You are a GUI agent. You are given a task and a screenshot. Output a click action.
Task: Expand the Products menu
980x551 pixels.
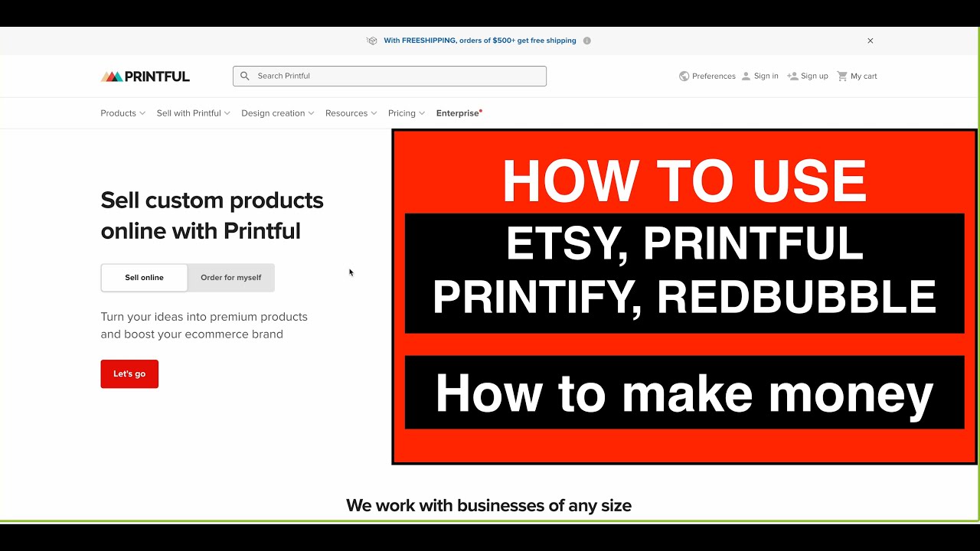point(122,113)
